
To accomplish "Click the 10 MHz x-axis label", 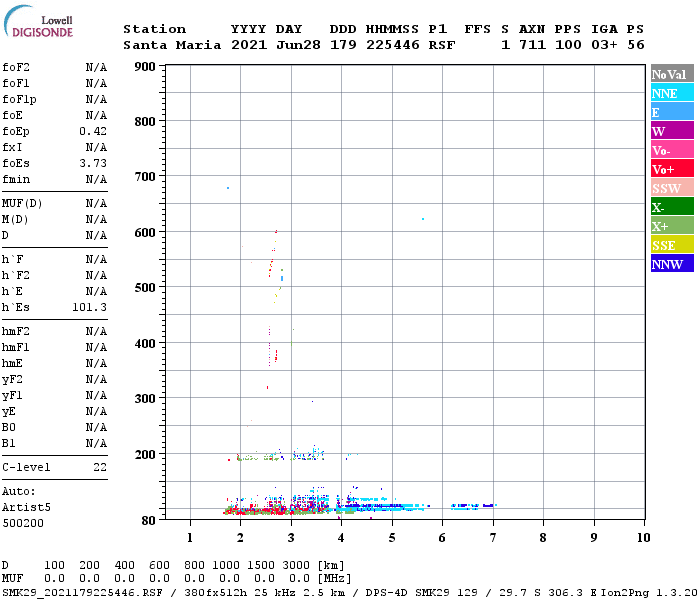I will 643,538.
